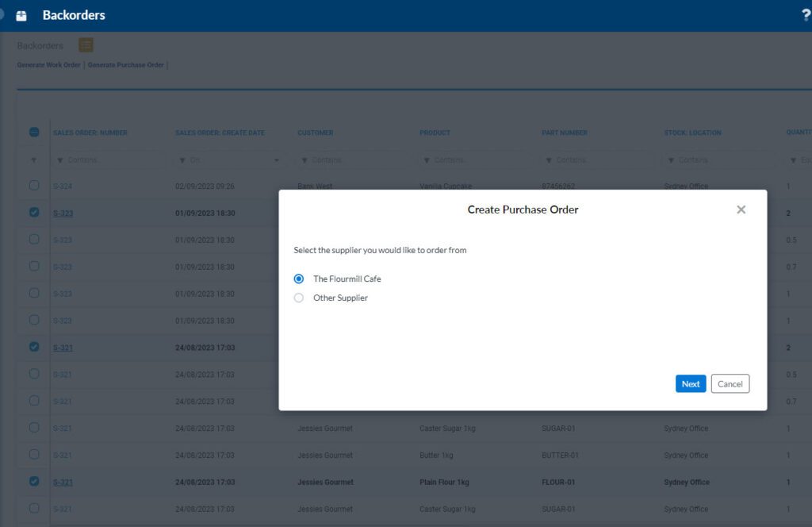Viewport: 812px width, 527px height.
Task: Open the Backorders module box icon
Action: (21, 16)
